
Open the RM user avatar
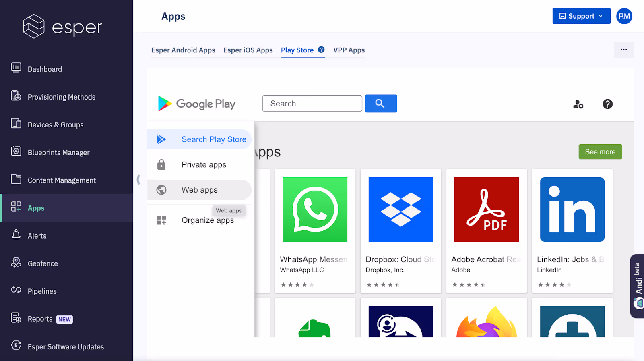coord(624,16)
